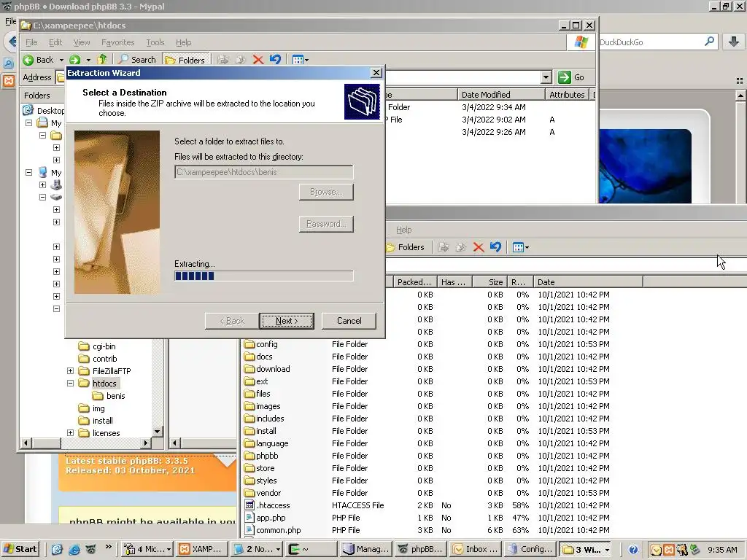Screen dimensions: 747x560
Task: Expand the FileZillaFTP folder in the tree
Action: click(71, 371)
